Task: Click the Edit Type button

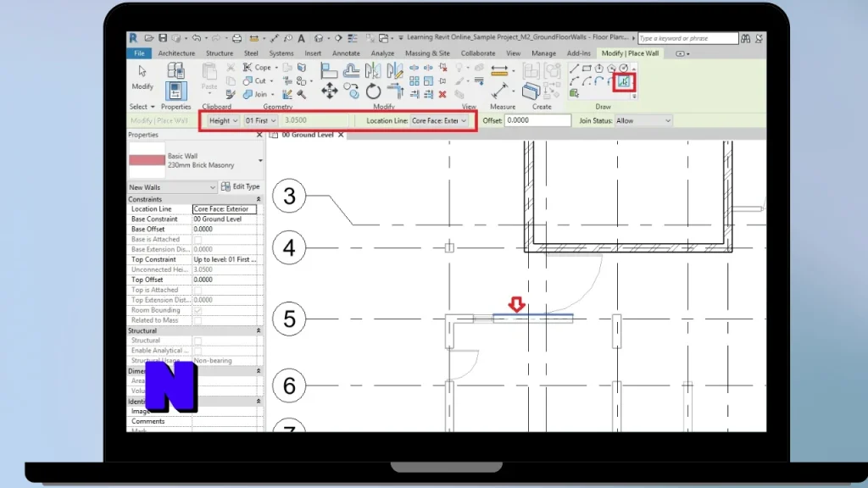Action: 240,186
